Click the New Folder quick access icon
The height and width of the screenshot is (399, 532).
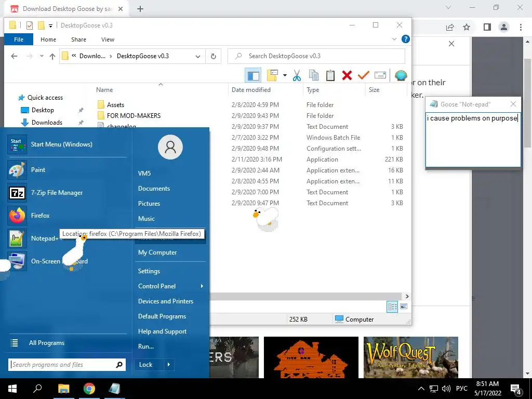[x=42, y=25]
